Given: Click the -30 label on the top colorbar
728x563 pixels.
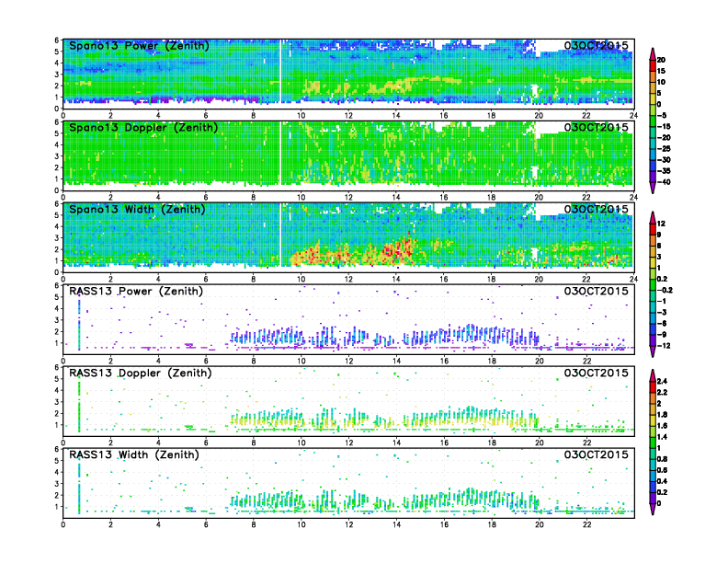Looking at the screenshot, I should point(664,160).
